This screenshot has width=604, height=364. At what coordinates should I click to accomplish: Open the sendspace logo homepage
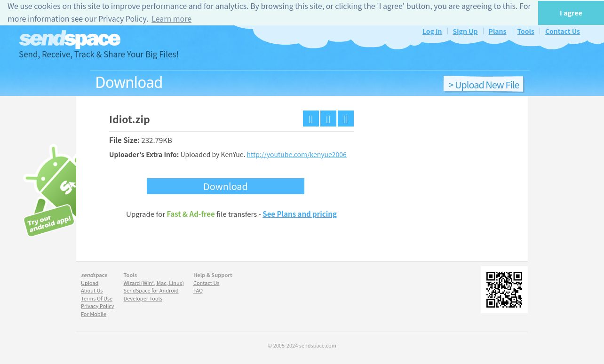tap(70, 40)
